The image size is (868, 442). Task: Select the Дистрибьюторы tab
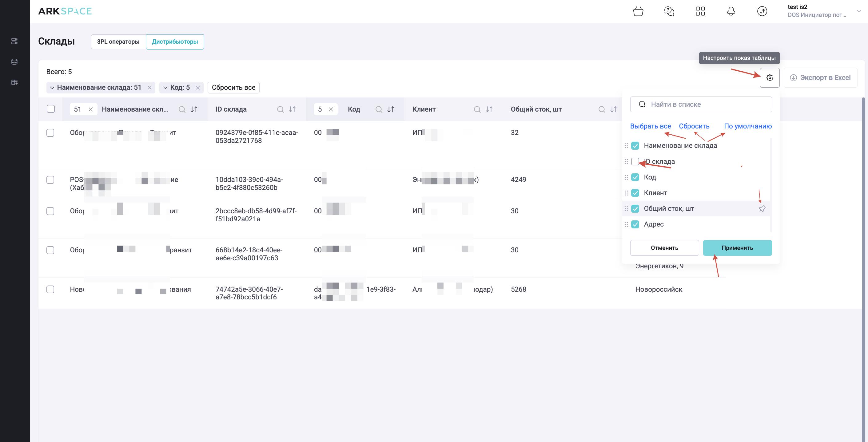pos(174,42)
